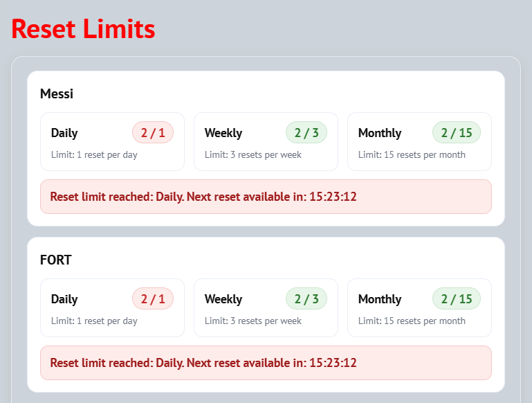
Task: Open FORT's Weekly limit card
Action: 266,308
